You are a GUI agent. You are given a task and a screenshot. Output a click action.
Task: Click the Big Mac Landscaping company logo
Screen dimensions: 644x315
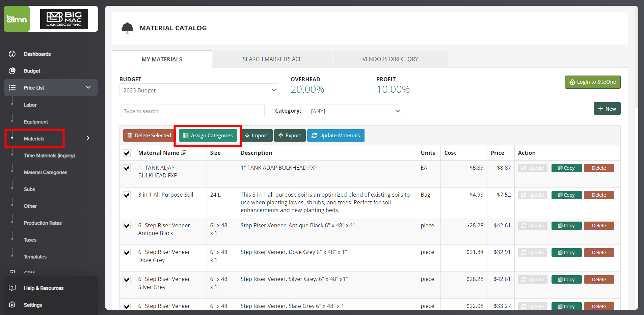point(64,19)
